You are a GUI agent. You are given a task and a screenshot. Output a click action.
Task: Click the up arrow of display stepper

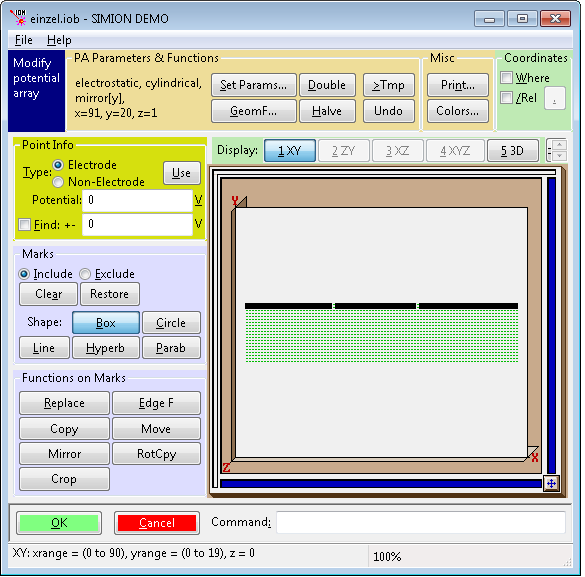point(559,144)
